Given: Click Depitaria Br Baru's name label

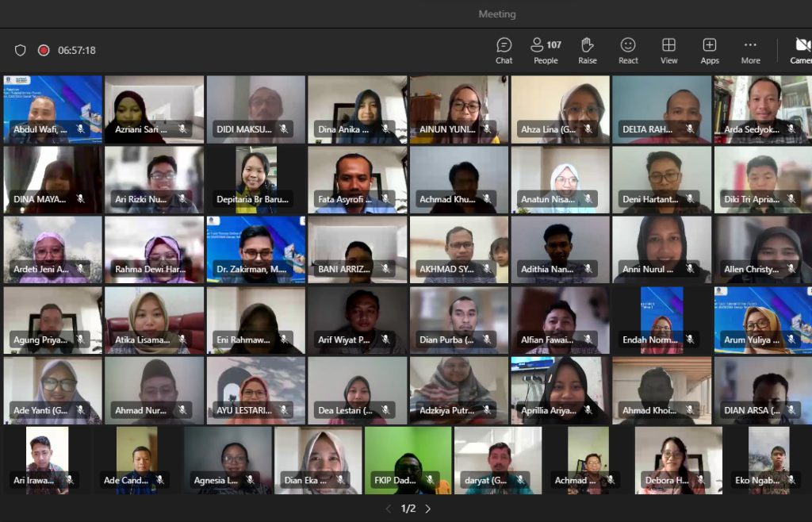Looking at the screenshot, I should coord(251,199).
